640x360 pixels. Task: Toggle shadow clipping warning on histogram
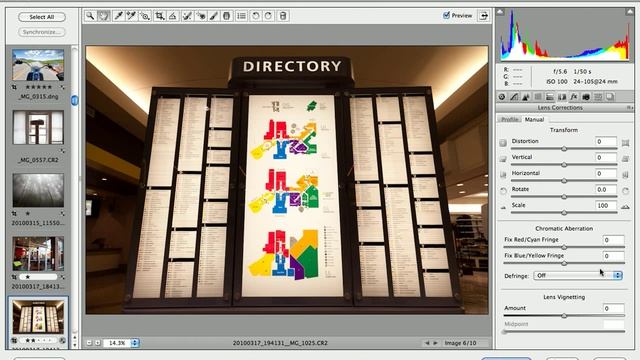pyautogui.click(x=500, y=12)
